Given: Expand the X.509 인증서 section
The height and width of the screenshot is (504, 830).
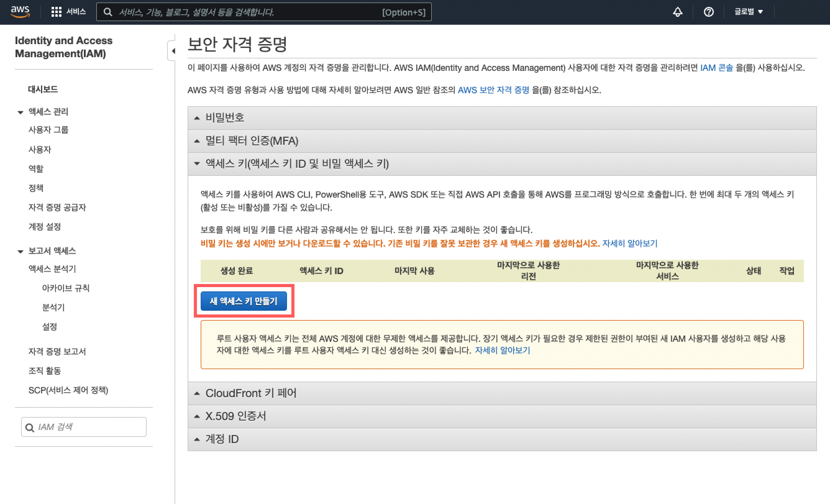Looking at the screenshot, I should [235, 416].
